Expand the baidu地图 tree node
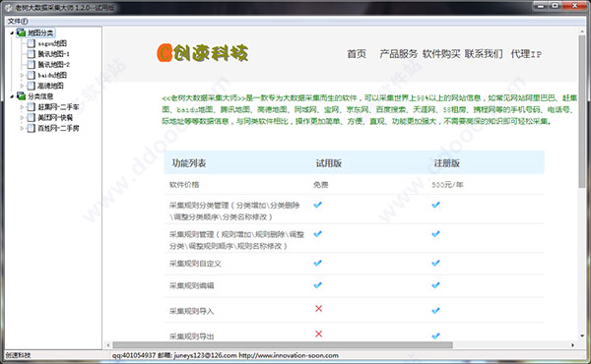This screenshot has width=591, height=364. [22, 76]
